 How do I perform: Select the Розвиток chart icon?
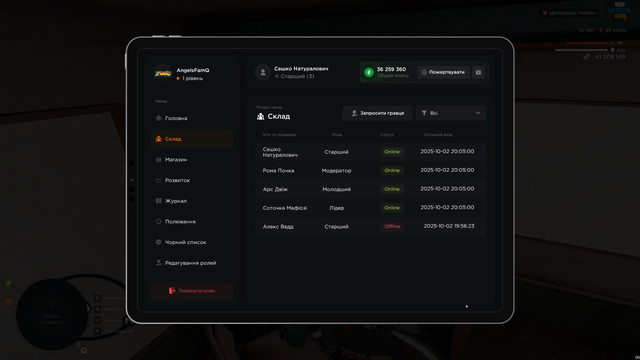(158, 180)
